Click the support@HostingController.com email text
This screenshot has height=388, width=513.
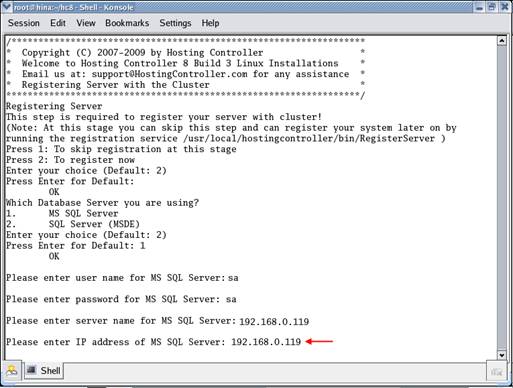pos(169,74)
